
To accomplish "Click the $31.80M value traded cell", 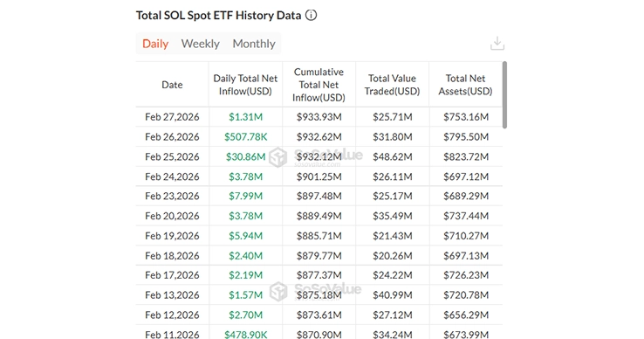I will (392, 136).
